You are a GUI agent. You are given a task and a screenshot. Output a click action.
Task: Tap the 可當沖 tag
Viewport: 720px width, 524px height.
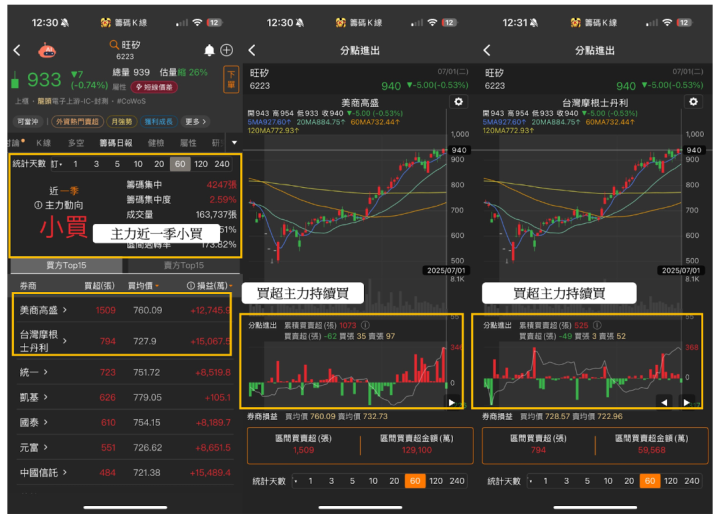[28, 122]
